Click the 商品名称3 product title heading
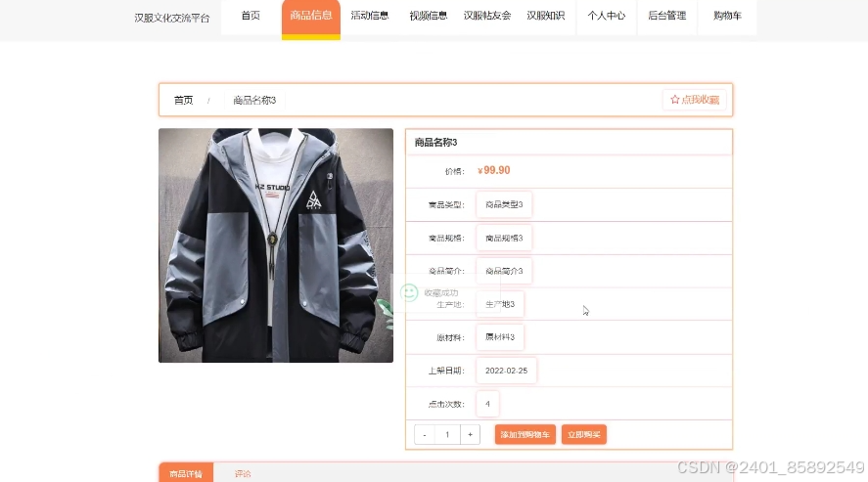This screenshot has height=482, width=868. pyautogui.click(x=435, y=143)
